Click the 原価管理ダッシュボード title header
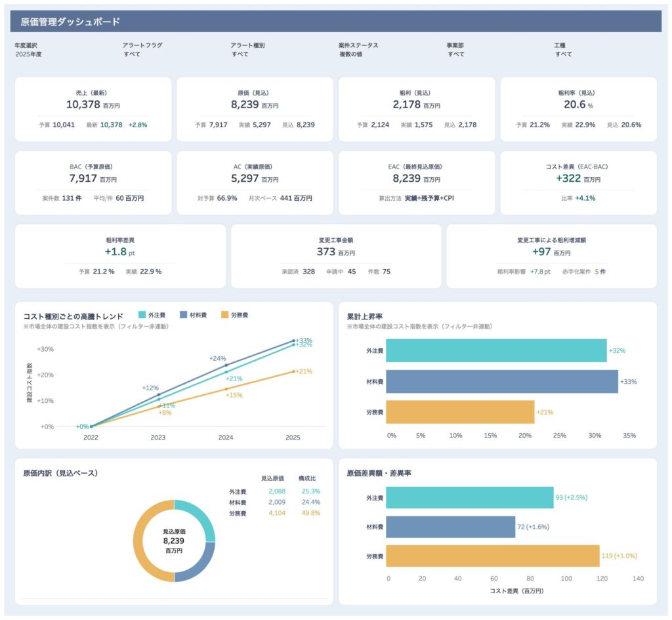This screenshot has height=620, width=672. [x=70, y=22]
